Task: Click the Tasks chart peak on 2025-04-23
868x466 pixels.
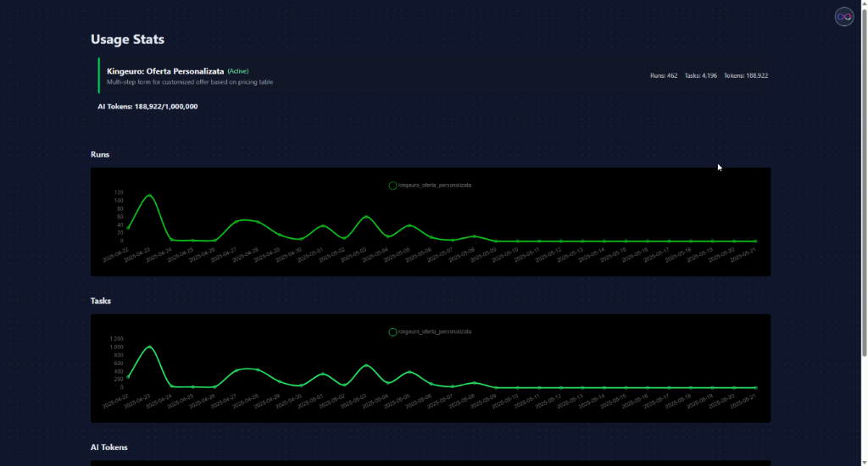Action: (150, 347)
